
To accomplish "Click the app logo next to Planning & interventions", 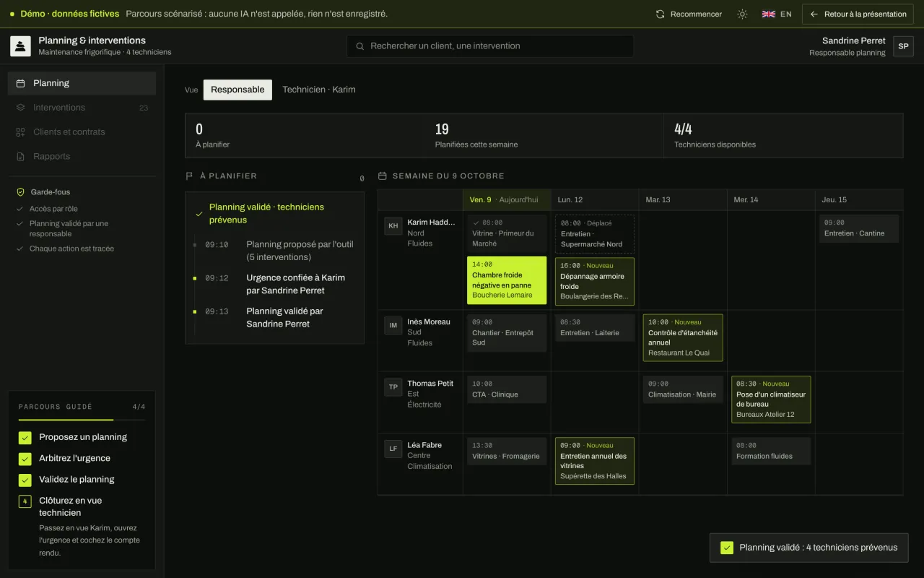I will (20, 46).
